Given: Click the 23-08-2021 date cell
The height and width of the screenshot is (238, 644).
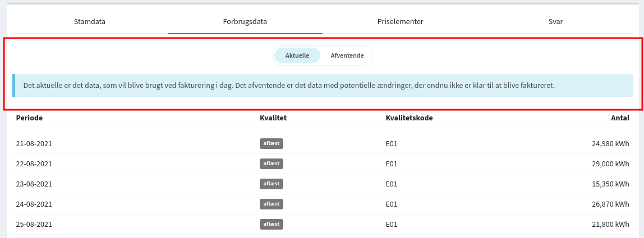Looking at the screenshot, I should click(34, 184).
